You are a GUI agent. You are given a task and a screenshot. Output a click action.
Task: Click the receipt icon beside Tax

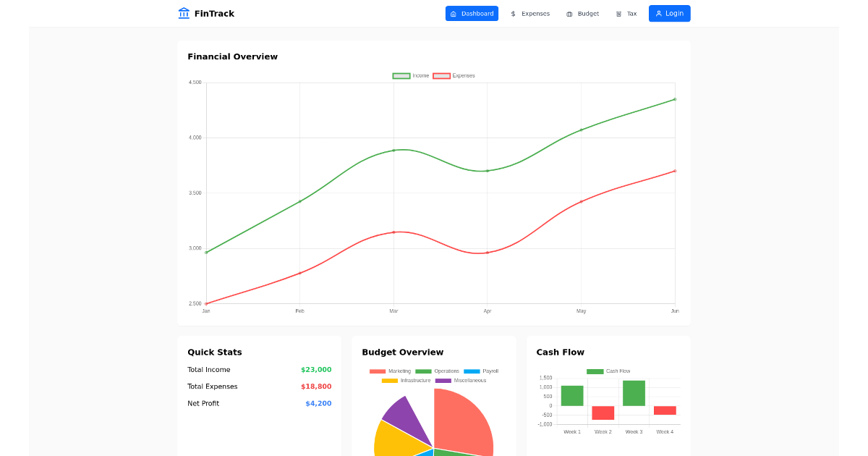tap(618, 13)
